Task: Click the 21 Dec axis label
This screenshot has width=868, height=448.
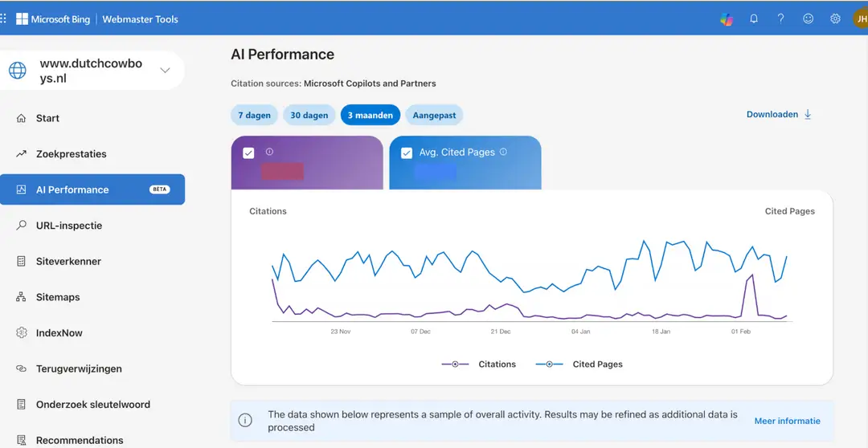Action: [501, 332]
